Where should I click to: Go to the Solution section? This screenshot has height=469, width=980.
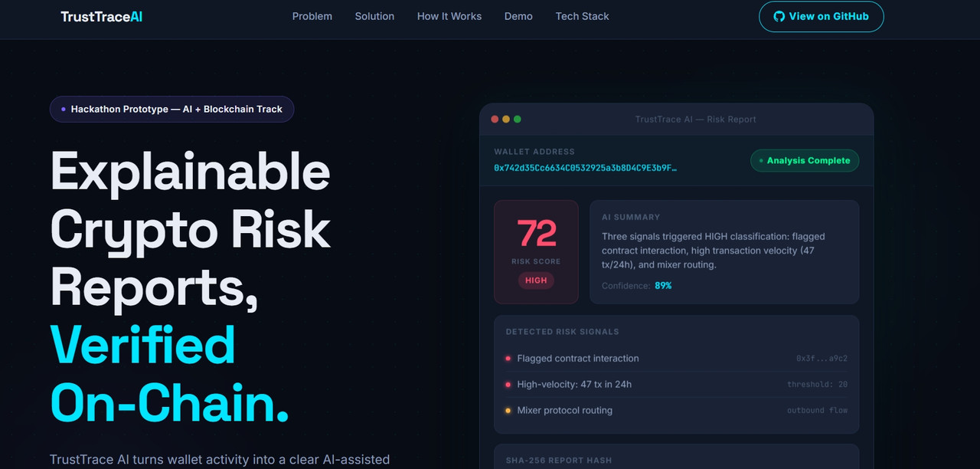click(374, 16)
